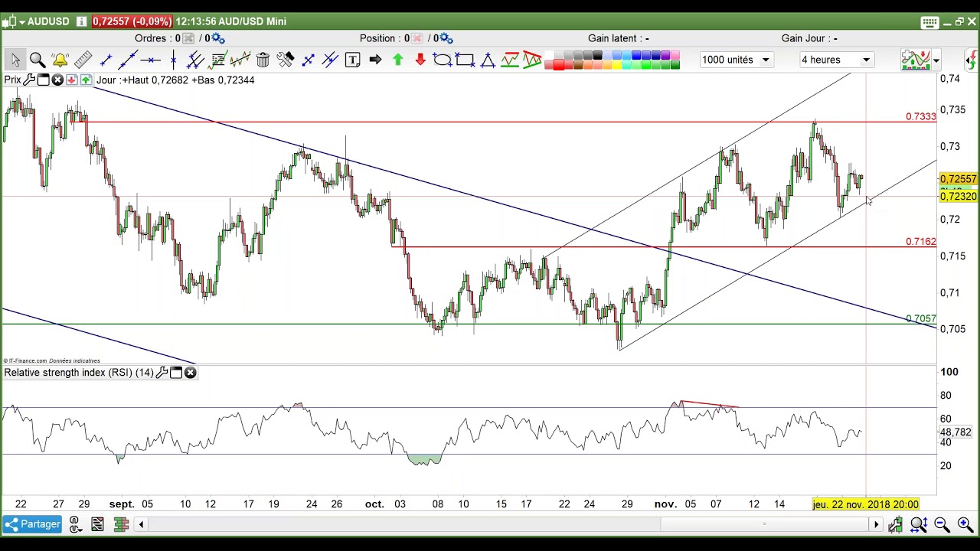Choose the ellipse drawing tool

tap(442, 60)
